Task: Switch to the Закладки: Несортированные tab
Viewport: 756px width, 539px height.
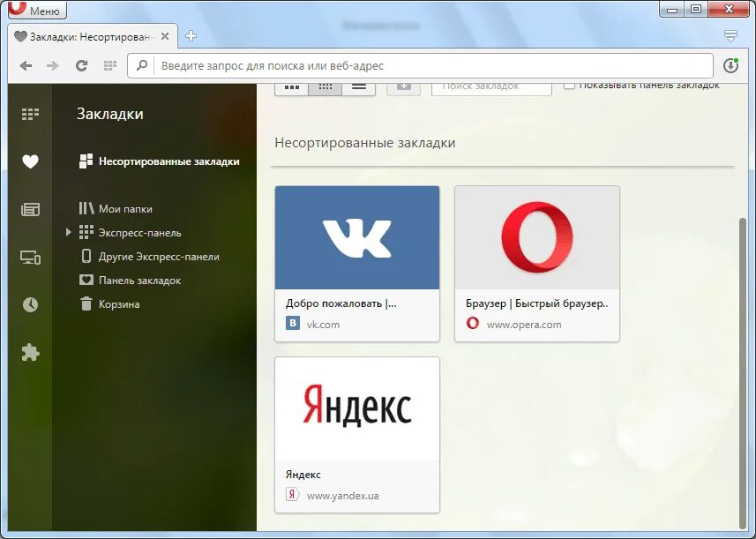Action: coord(92,37)
